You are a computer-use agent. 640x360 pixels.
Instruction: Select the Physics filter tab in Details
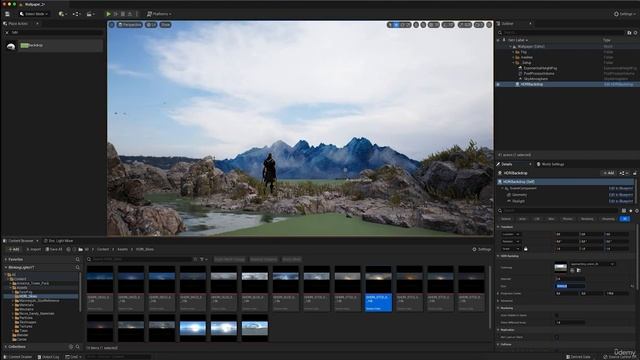pyautogui.click(x=568, y=219)
